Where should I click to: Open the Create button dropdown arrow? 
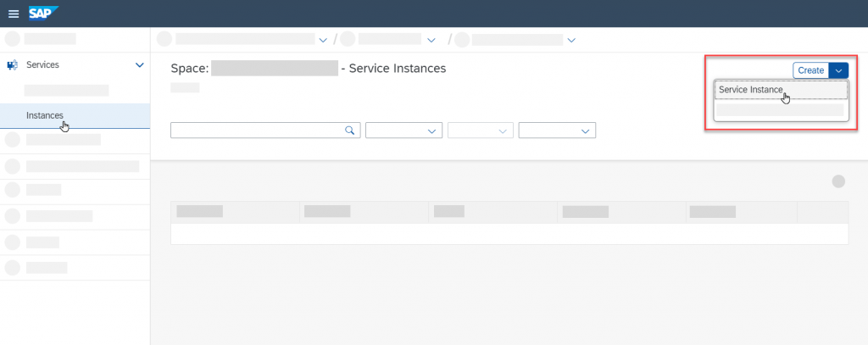(838, 70)
